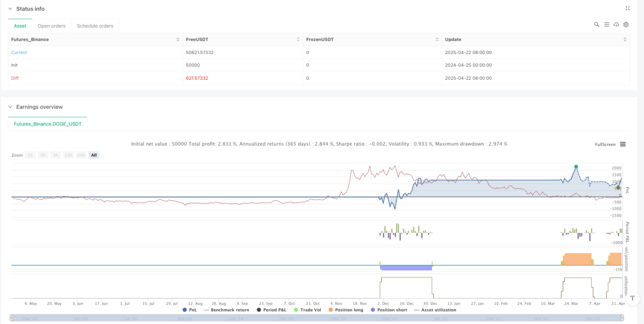The height and width of the screenshot is (324, 644).
Task: Open the chart hamburger menu beside FullScreen
Action: 623,144
